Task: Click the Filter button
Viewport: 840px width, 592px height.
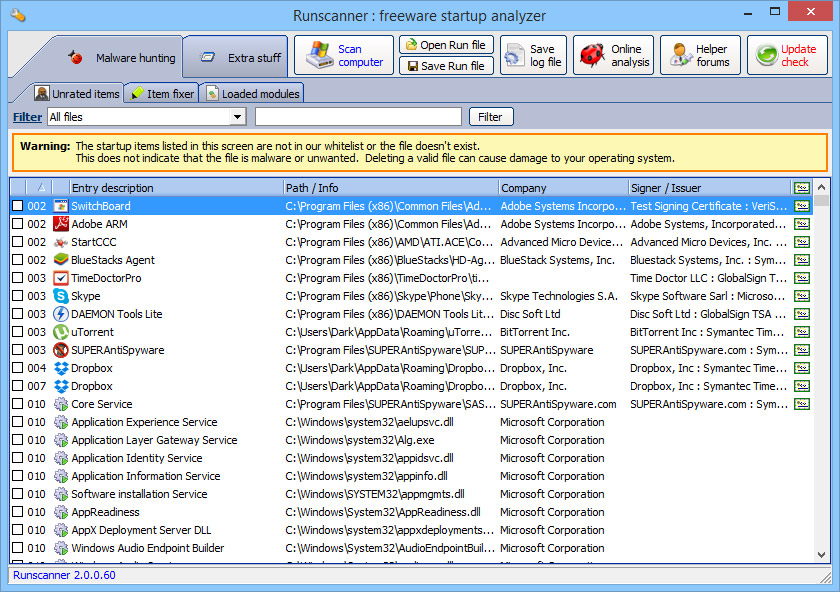Action: [490, 116]
